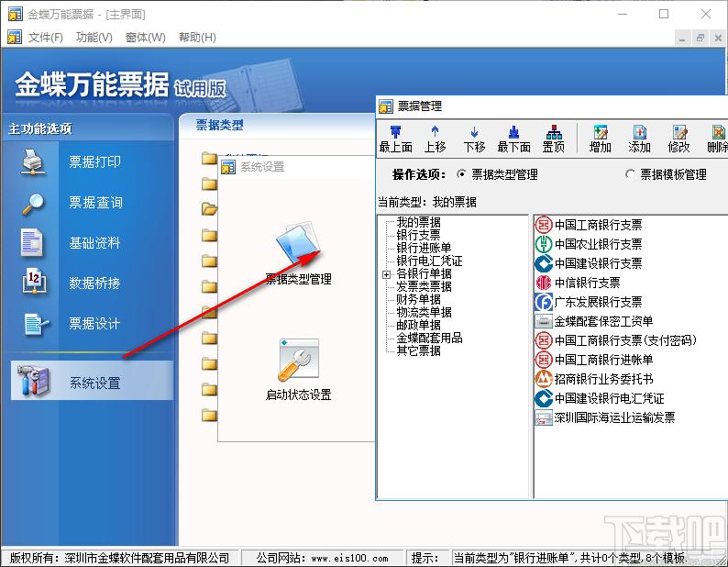
Task: Open 票据类型管理 icon in 系统设置 window
Action: 298,253
